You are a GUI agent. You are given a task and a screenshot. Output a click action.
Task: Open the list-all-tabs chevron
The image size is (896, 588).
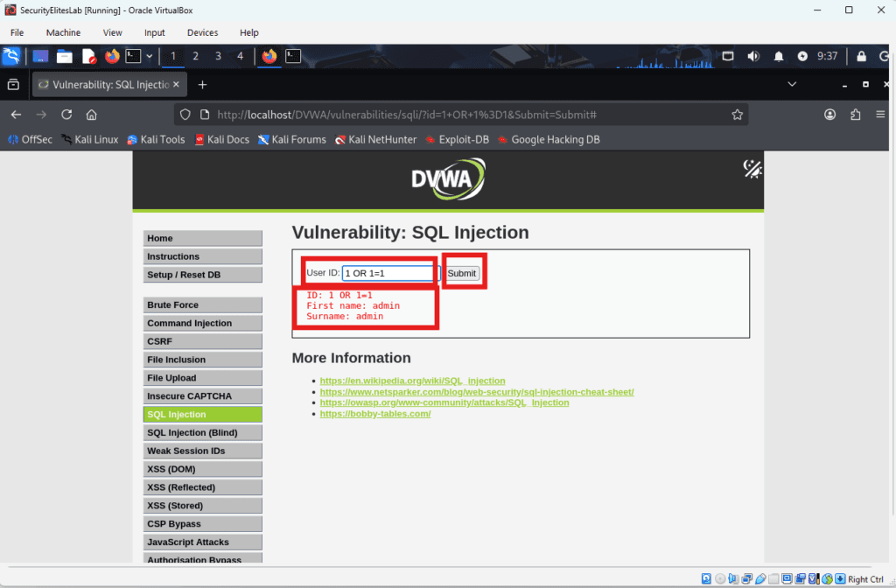[792, 85]
